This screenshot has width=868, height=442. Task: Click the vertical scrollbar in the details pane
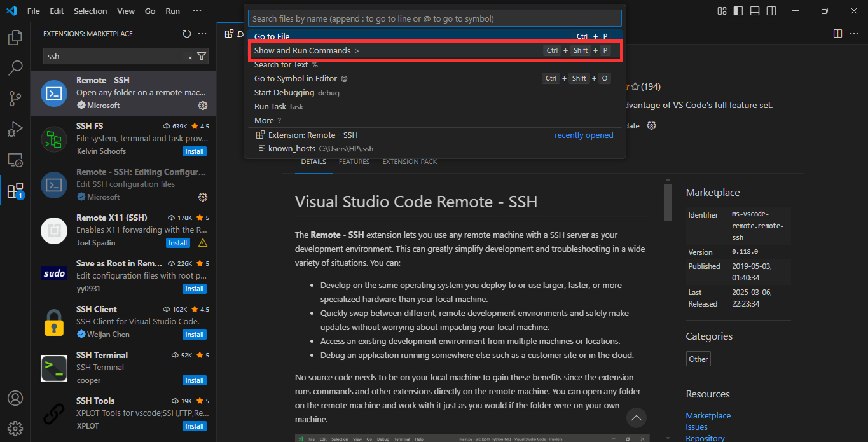(x=668, y=202)
